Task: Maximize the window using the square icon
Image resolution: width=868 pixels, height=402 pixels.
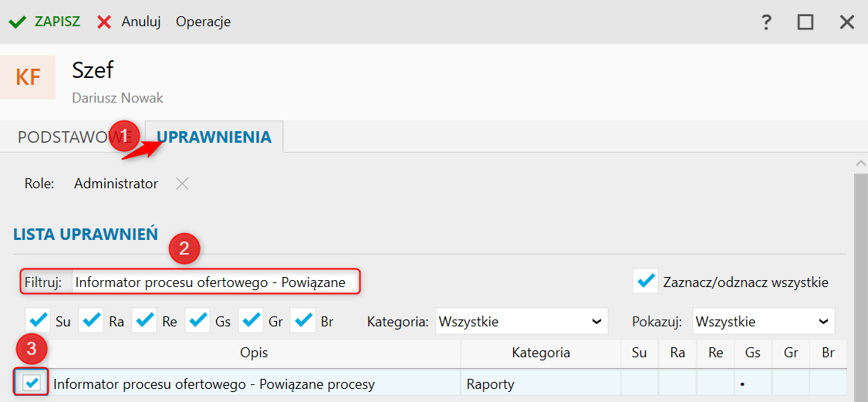Action: [806, 22]
